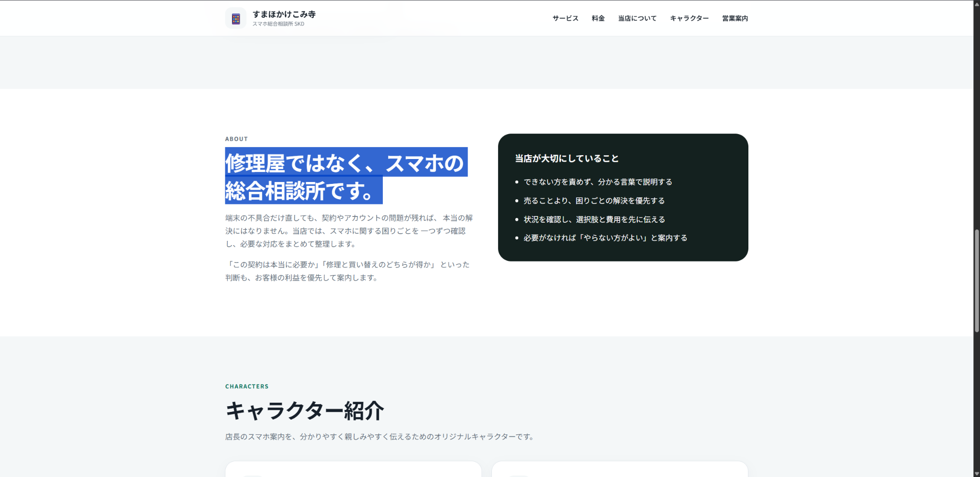This screenshot has width=980, height=477.
Task: Open the すまほかけこみ寺 site title link
Action: point(284,14)
